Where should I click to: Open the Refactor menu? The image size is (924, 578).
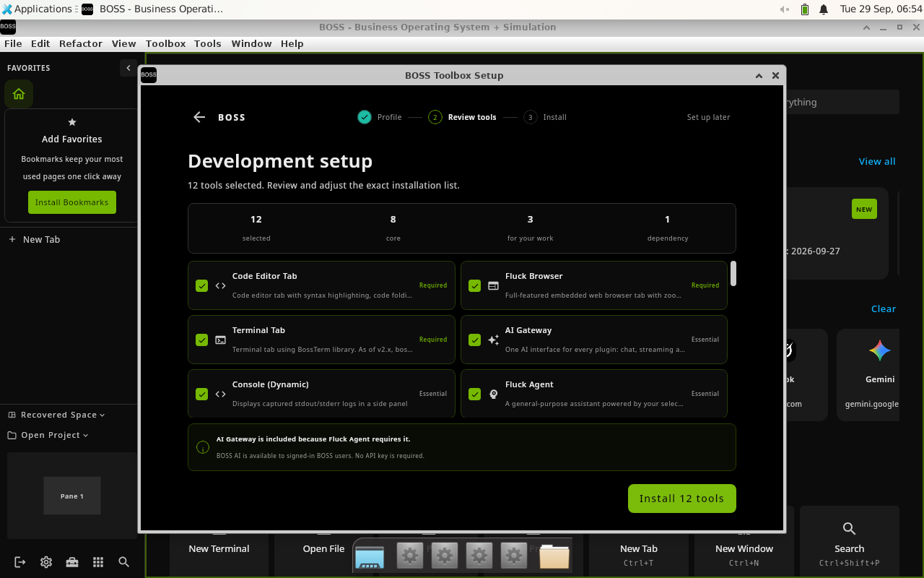pos(81,43)
